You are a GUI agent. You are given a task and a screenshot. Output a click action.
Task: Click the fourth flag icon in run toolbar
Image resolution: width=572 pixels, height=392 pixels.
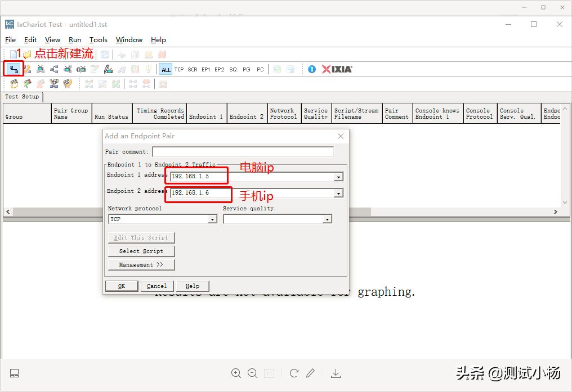[55, 84]
